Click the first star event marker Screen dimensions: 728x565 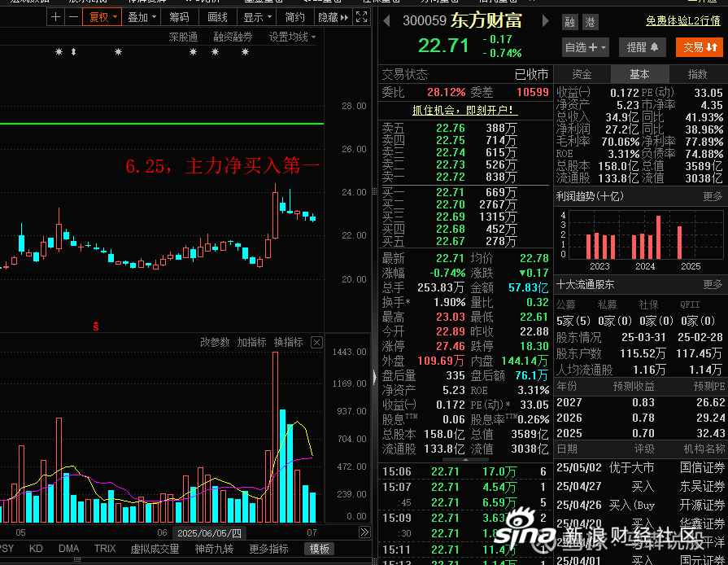tap(59, 51)
